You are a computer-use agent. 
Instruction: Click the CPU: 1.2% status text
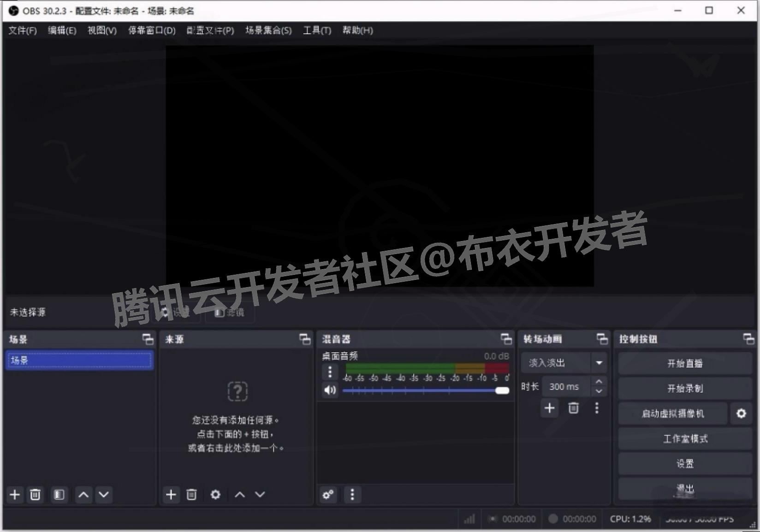[x=630, y=519]
